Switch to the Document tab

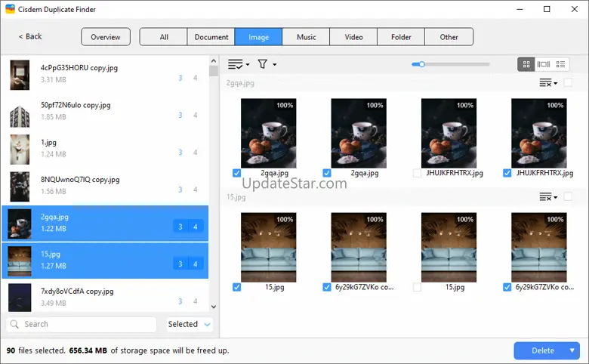[x=211, y=37]
